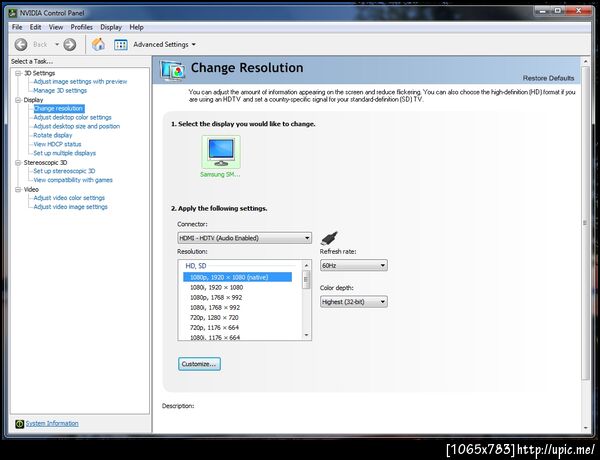Open Adjust video color settings

coord(69,198)
